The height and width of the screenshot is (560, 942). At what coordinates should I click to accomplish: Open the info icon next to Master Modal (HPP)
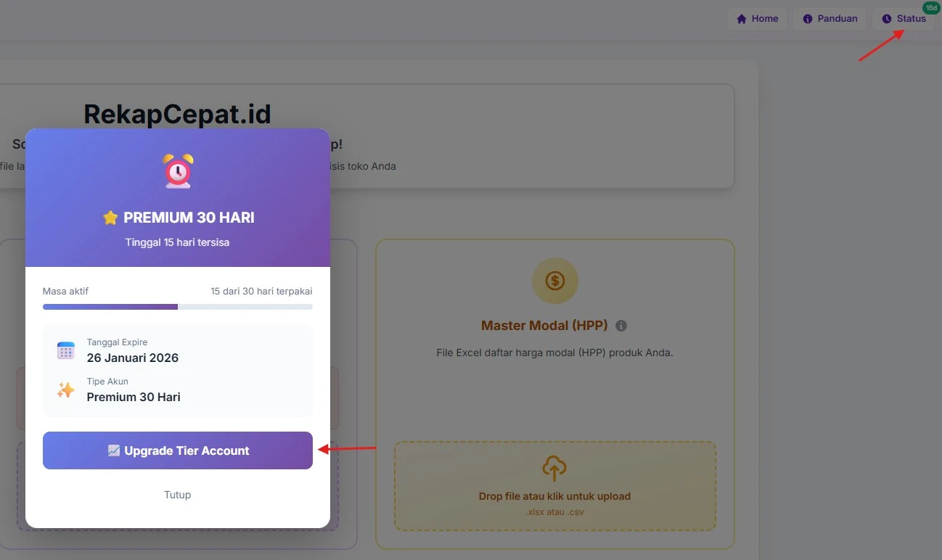[621, 326]
